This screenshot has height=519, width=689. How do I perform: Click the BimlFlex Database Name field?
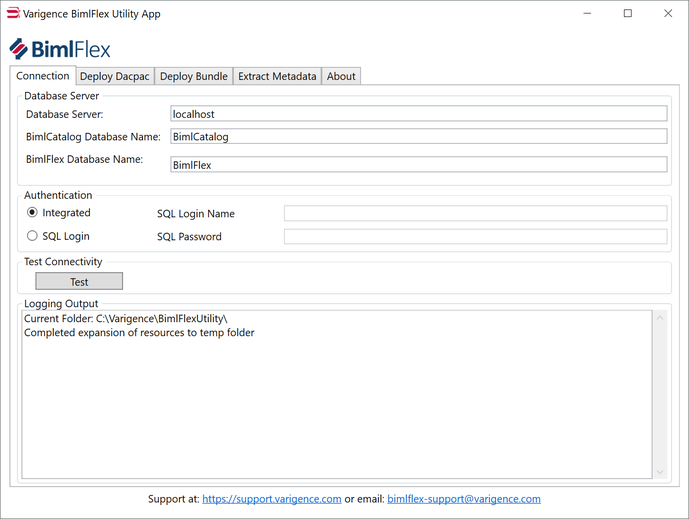click(x=419, y=165)
